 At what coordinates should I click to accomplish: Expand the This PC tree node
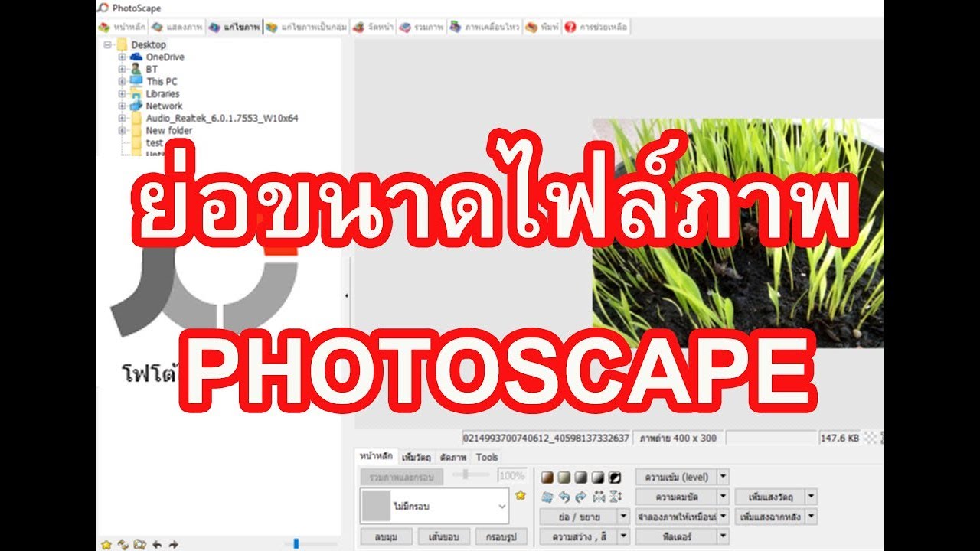pos(122,81)
